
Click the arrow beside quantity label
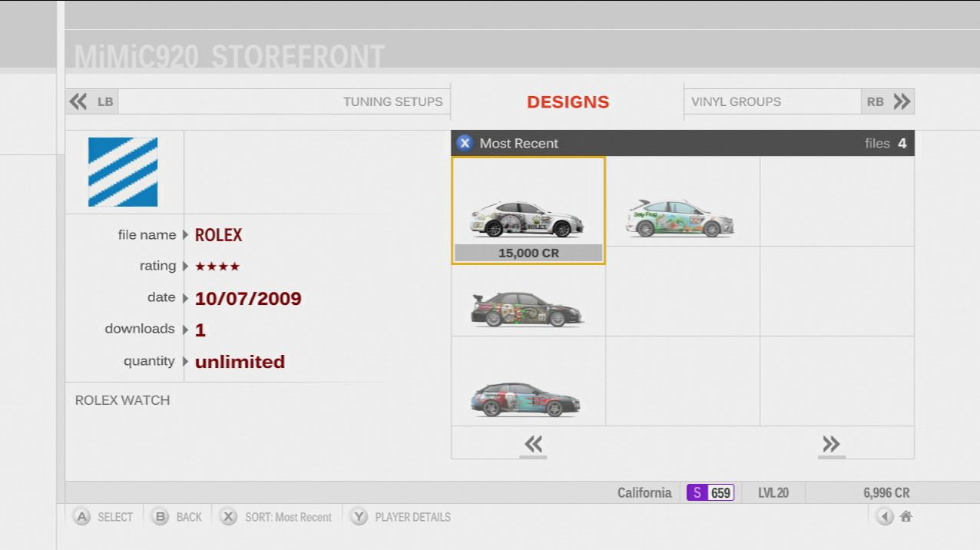pos(185,361)
